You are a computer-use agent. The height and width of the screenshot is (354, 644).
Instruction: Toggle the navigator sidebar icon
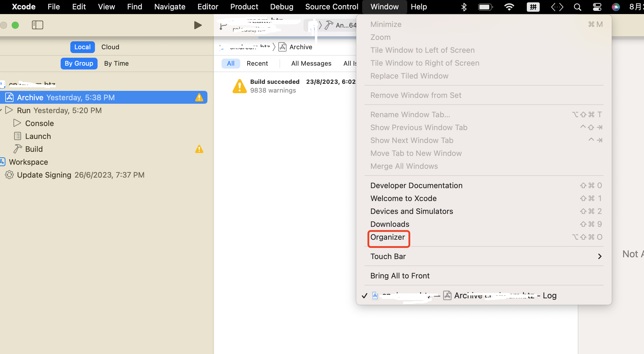37,25
